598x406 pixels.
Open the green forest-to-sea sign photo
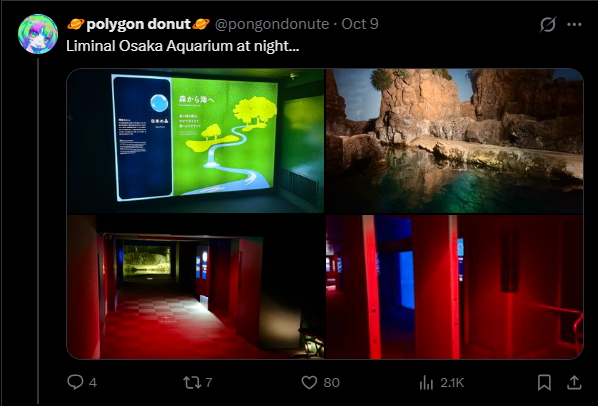point(195,141)
